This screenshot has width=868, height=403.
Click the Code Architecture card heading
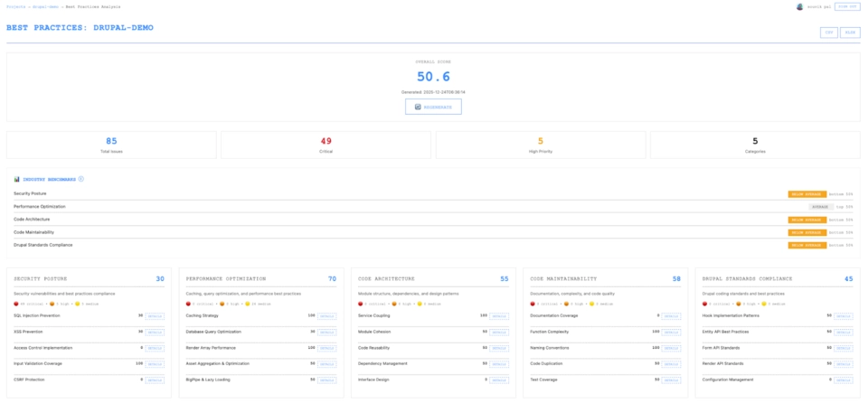386,279
